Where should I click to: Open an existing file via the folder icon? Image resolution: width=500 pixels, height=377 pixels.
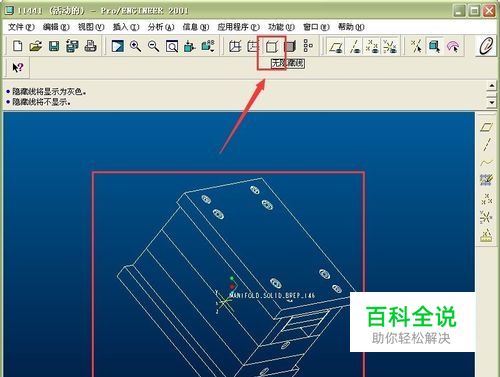click(36, 46)
